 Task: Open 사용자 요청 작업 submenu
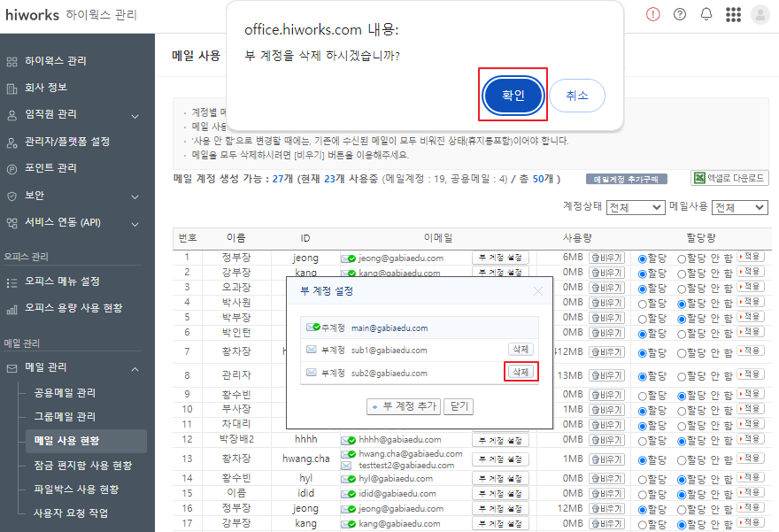tap(71, 513)
